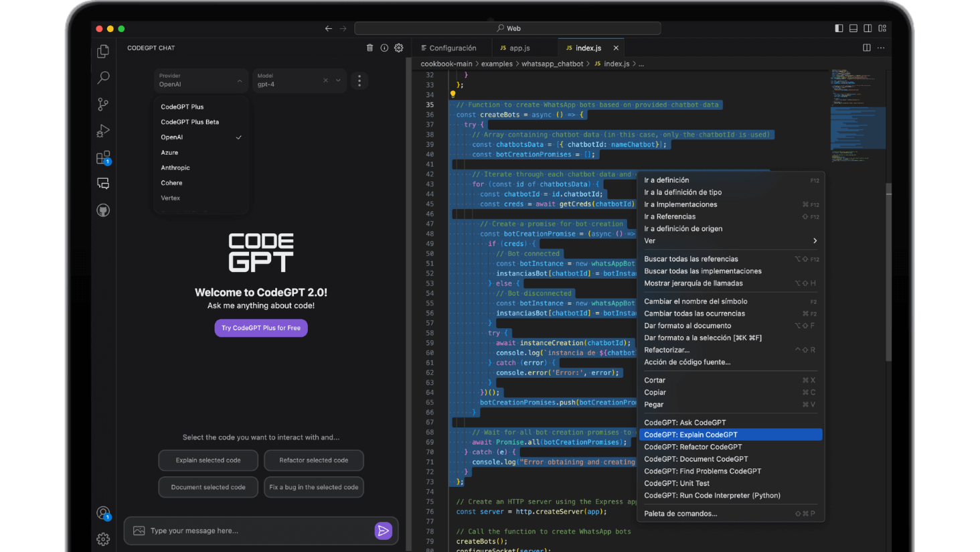This screenshot has width=980, height=552.
Task: Toggle the bottom panel layout button
Action: [x=853, y=28]
